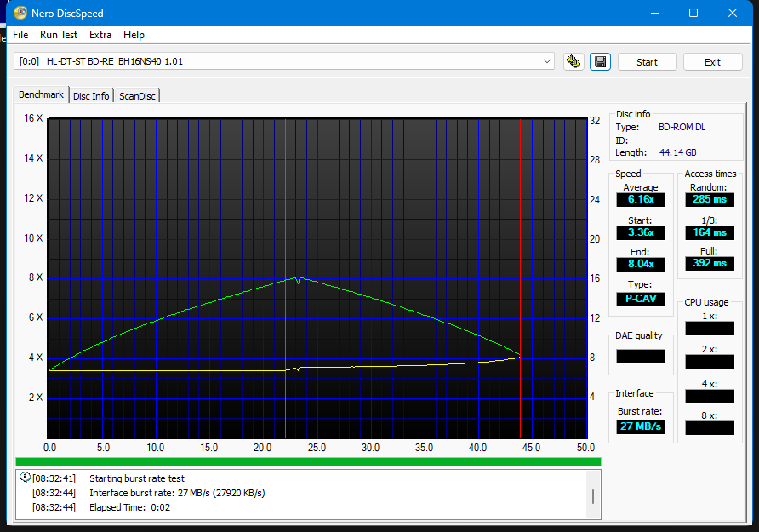Click the empty DAE quality field
Image resolution: width=759 pixels, height=532 pixels.
[x=641, y=357]
